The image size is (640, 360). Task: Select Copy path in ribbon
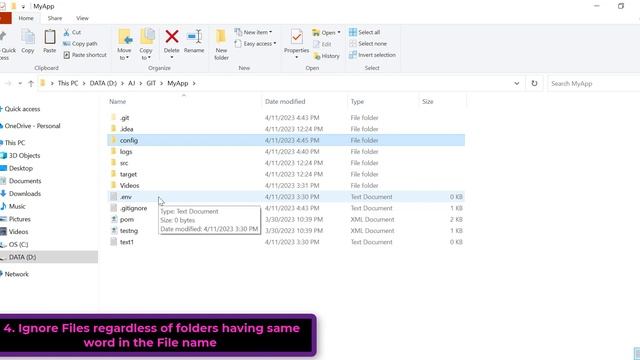point(80,44)
